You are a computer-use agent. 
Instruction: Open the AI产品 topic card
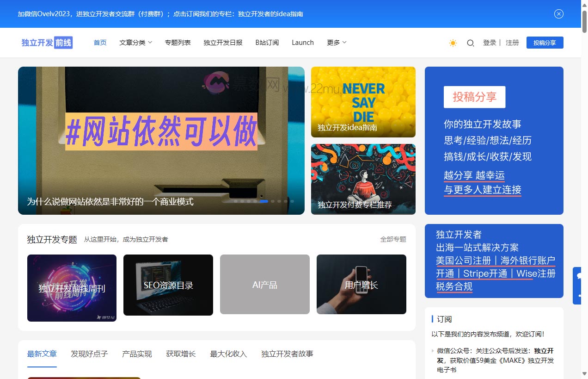pos(264,285)
